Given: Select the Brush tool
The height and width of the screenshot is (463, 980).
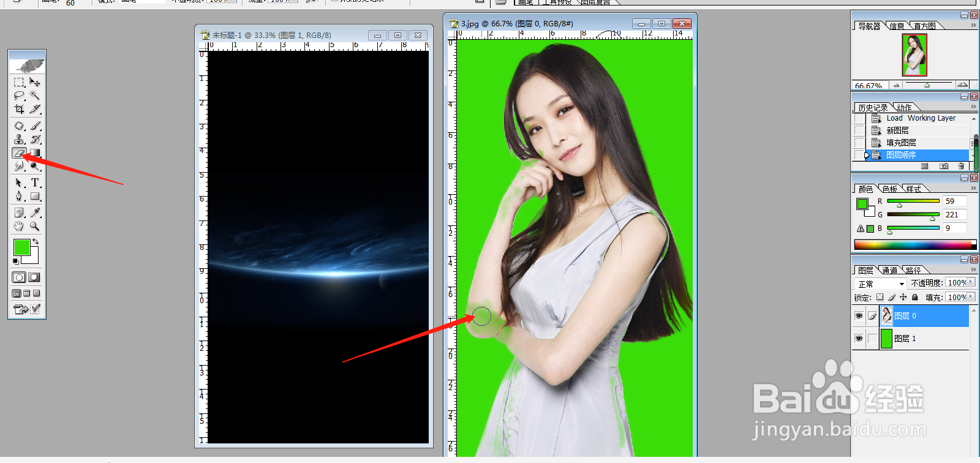Looking at the screenshot, I should click(35, 126).
